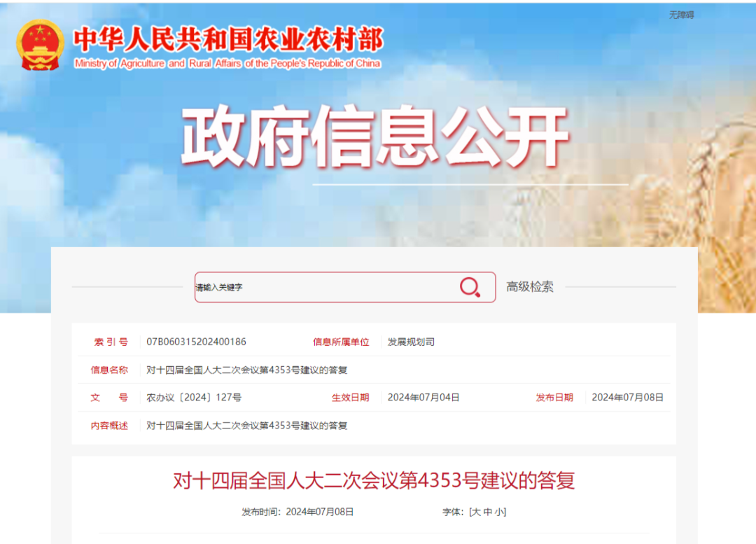
Task: Click the 信息名称 row title value
Action: coord(247,370)
